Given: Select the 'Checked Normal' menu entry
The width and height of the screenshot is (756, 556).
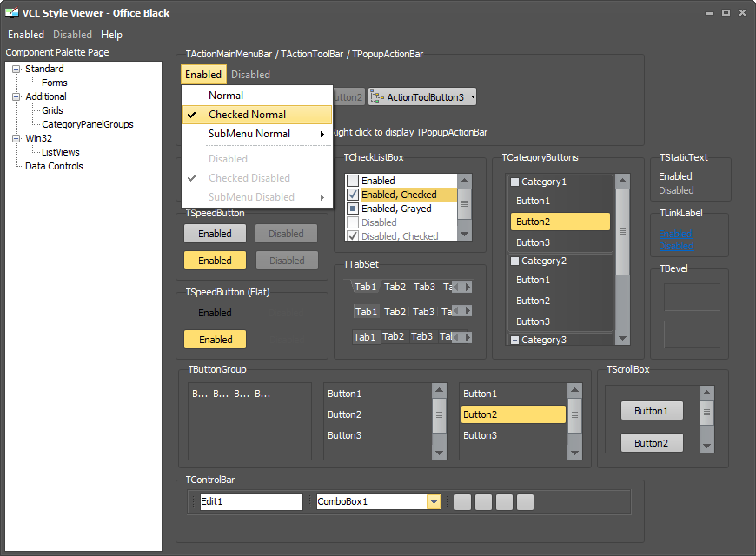Looking at the screenshot, I should [x=257, y=115].
